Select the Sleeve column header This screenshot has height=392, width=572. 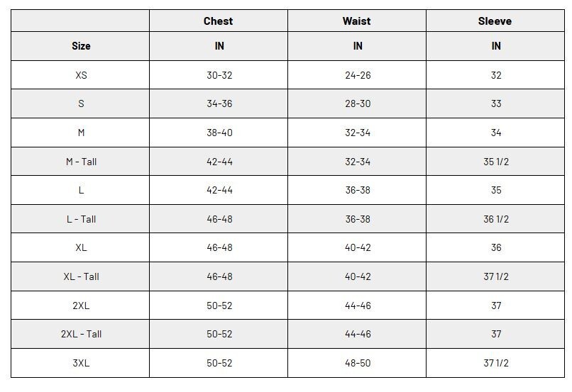[495, 21]
